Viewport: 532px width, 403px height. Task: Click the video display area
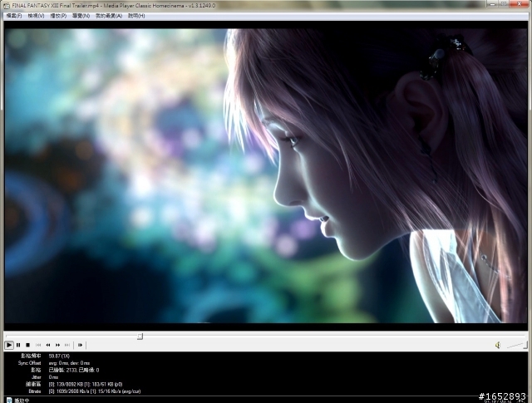(266, 175)
